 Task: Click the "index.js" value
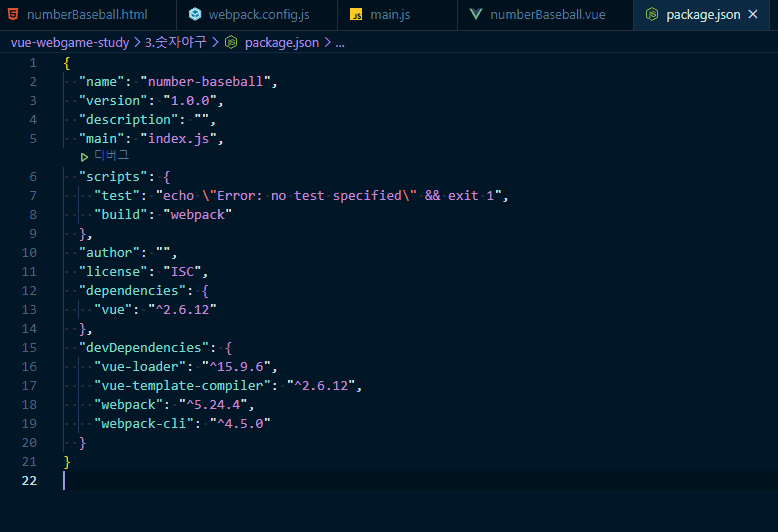(x=179, y=139)
